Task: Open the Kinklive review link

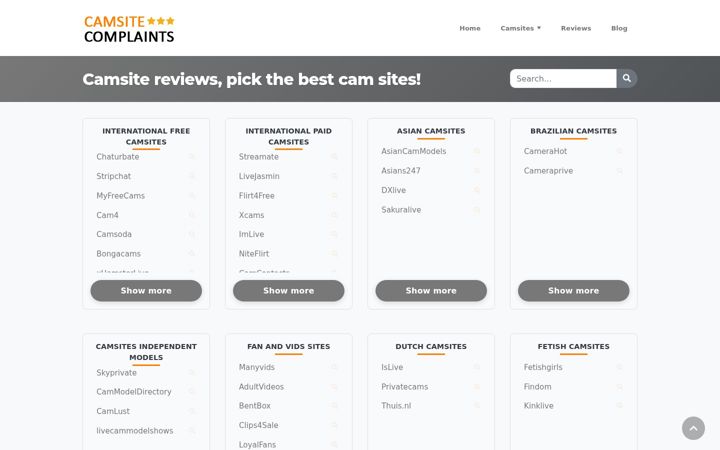Action: coord(538,405)
